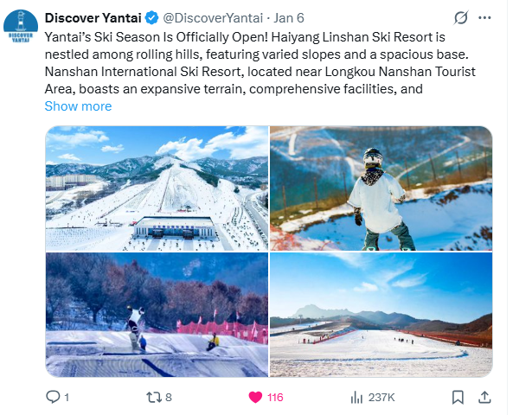
Task: Open the three-dot more options menu
Action: click(x=484, y=17)
